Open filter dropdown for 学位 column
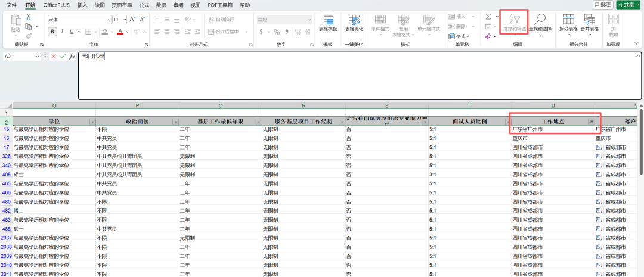Viewport: 644px width, 277px height. coord(92,122)
